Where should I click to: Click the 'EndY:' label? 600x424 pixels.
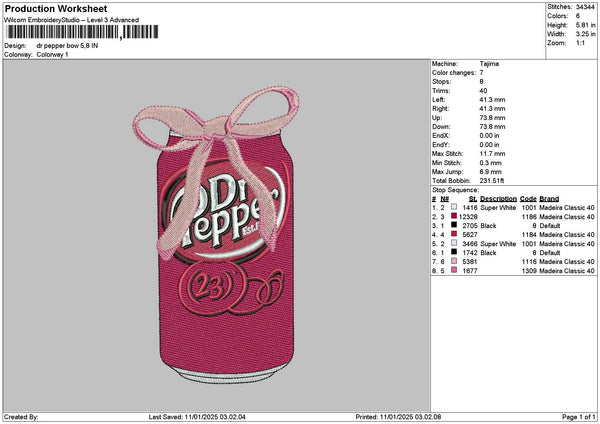click(441, 145)
